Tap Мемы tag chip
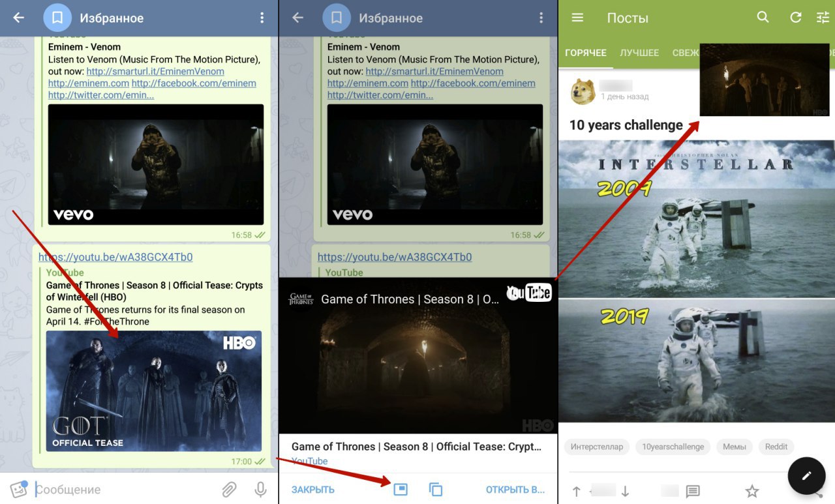Viewport: 835px width, 504px height. coord(735,447)
